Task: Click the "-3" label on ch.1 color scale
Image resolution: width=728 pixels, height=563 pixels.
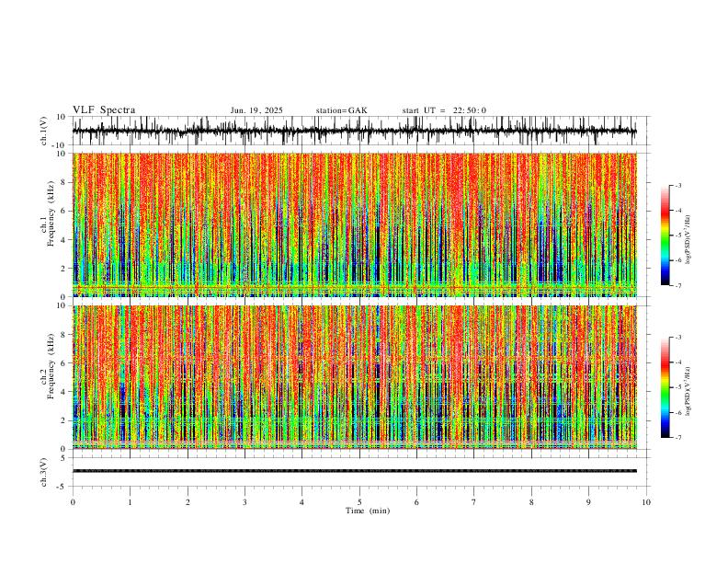Action: click(x=677, y=185)
